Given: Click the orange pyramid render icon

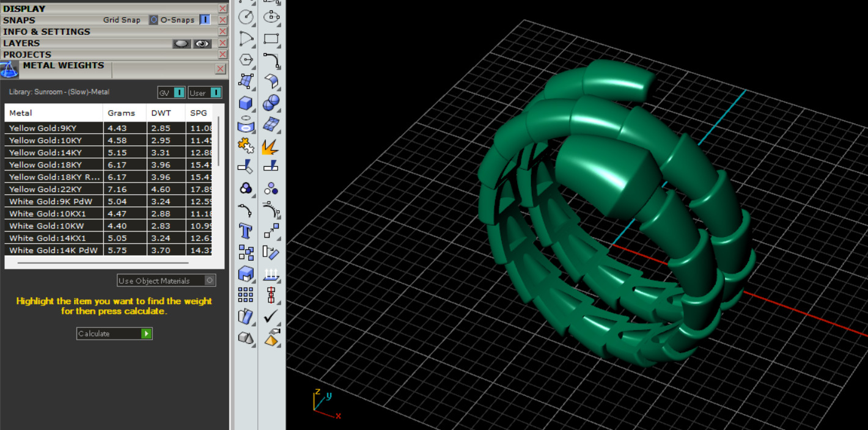Looking at the screenshot, I should (271, 338).
